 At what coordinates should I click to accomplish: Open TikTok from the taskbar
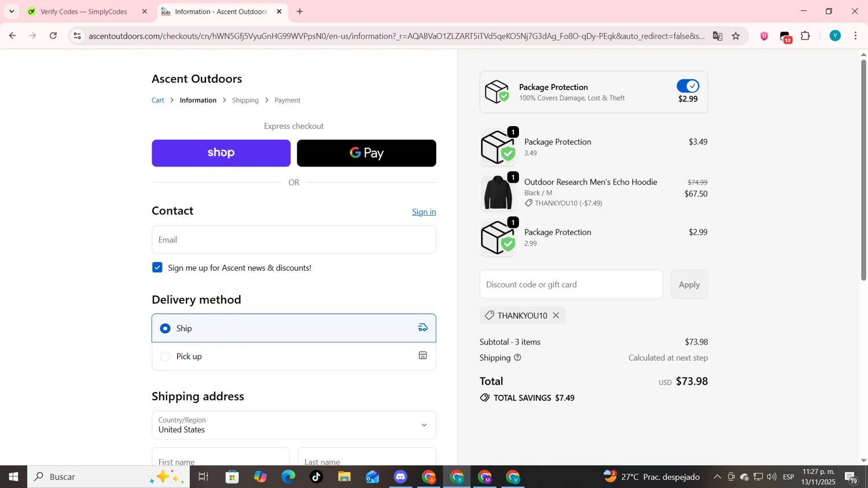coord(317,477)
